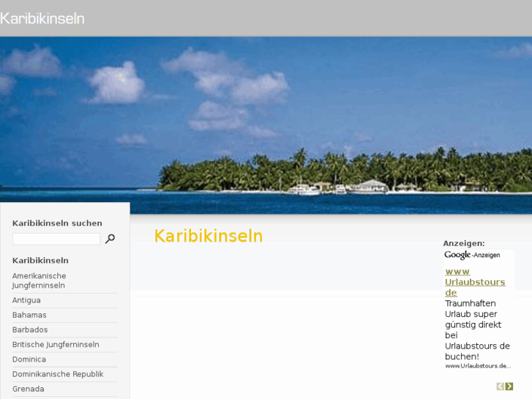Click the bold Karibikinseln sidebar list heading
This screenshot has width=532, height=399.
[40, 261]
